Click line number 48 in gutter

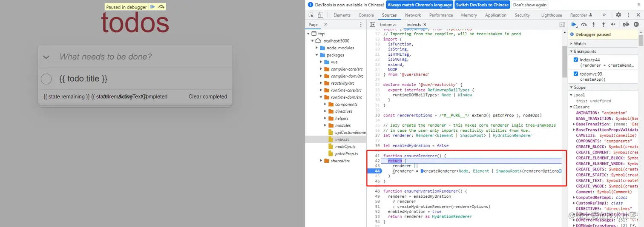pos(377,191)
